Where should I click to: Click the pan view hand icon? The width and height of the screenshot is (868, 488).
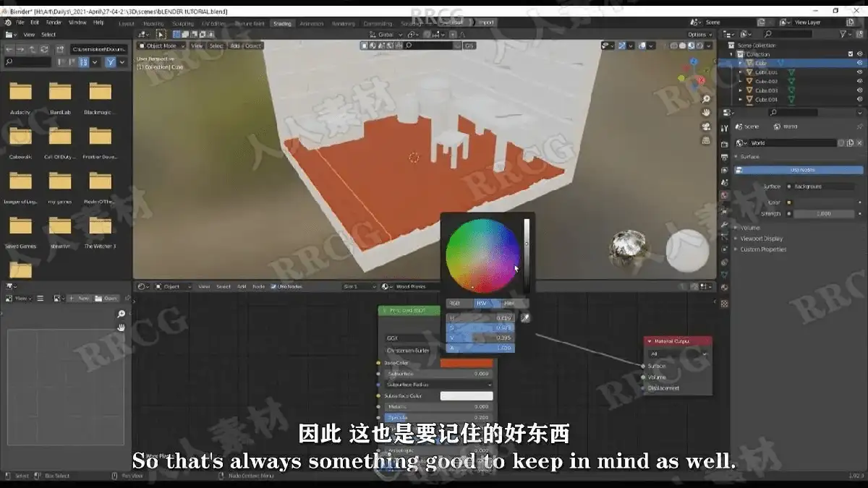706,113
